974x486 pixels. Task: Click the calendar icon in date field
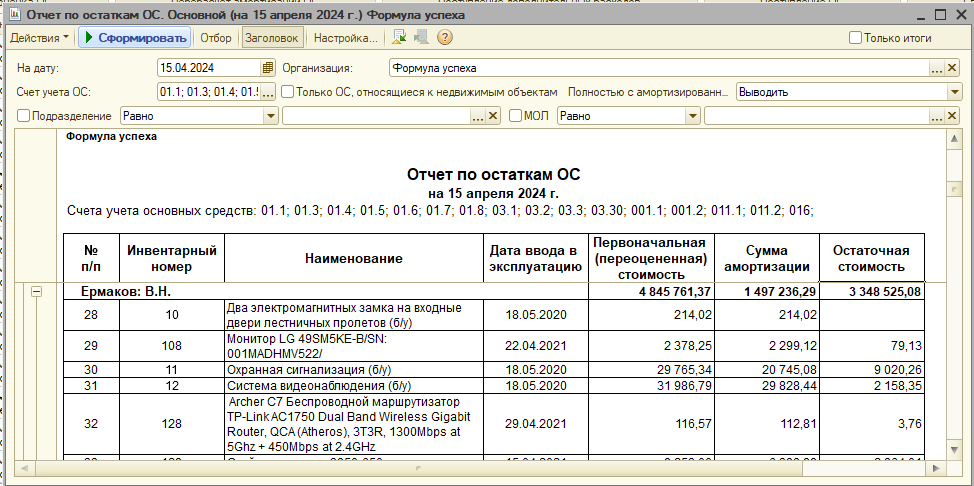(267, 68)
